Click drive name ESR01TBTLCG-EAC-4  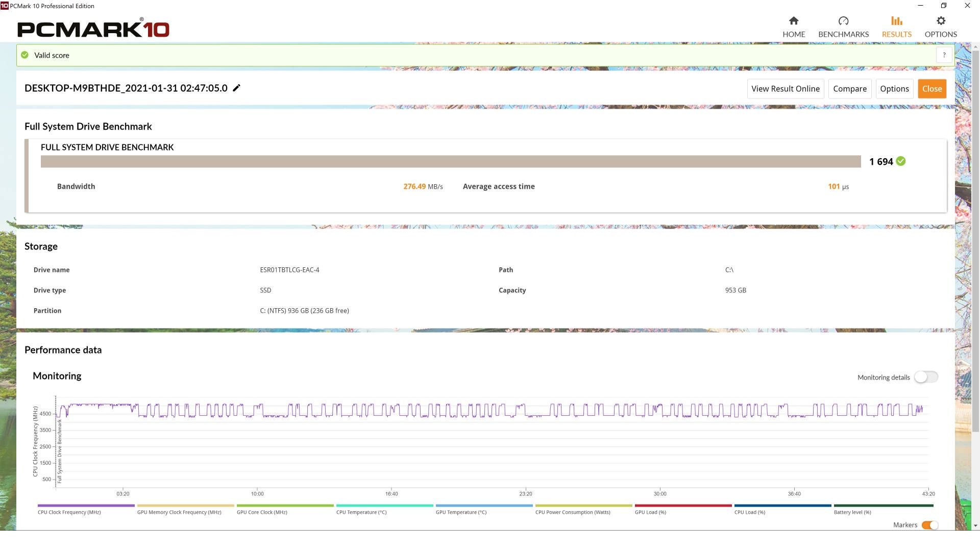tap(289, 270)
